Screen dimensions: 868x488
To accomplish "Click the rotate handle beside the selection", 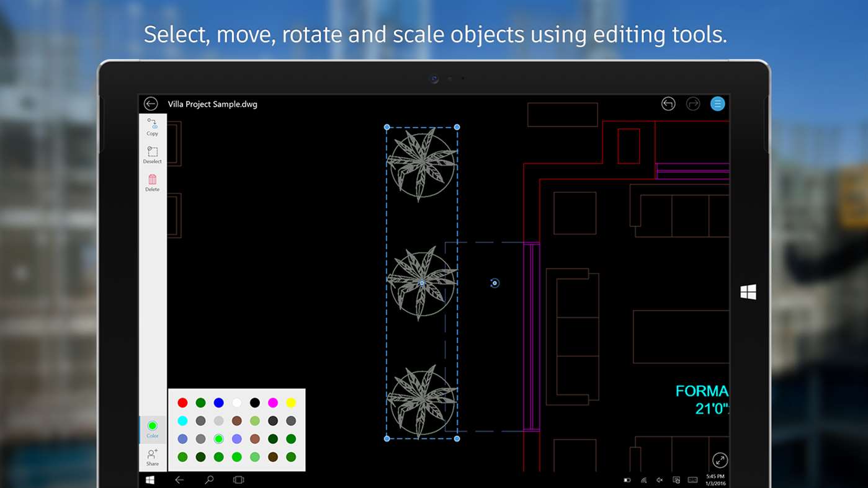I will pos(494,283).
